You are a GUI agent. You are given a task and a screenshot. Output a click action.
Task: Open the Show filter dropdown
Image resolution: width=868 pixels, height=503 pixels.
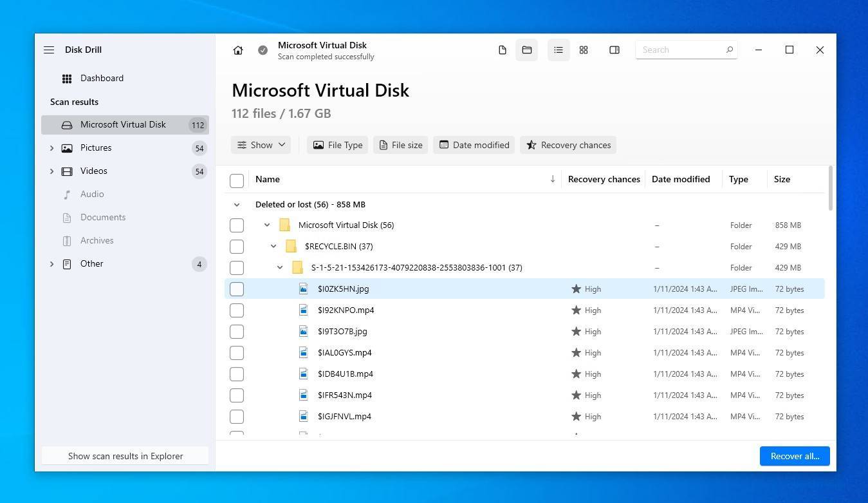coord(261,145)
